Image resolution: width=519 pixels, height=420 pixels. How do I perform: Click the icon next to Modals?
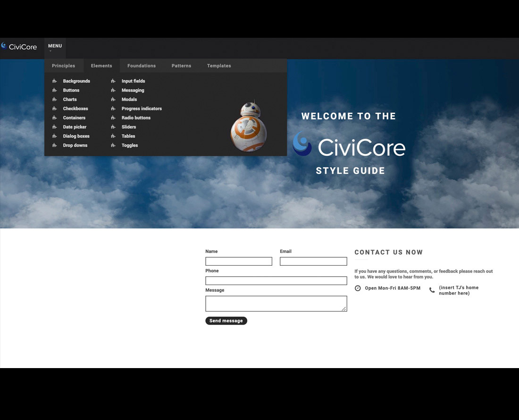113,100
